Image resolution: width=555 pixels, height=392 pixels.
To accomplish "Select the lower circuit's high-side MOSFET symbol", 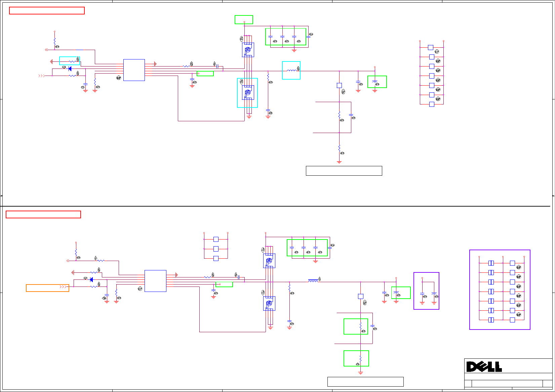I will tap(269, 261).
